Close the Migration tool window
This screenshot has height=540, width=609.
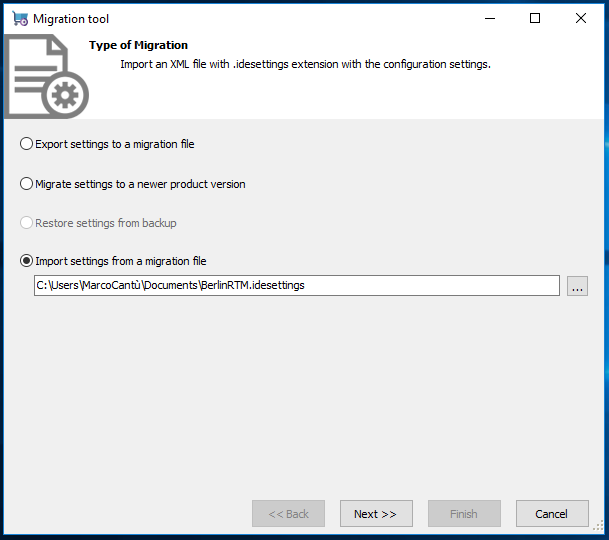[581, 18]
